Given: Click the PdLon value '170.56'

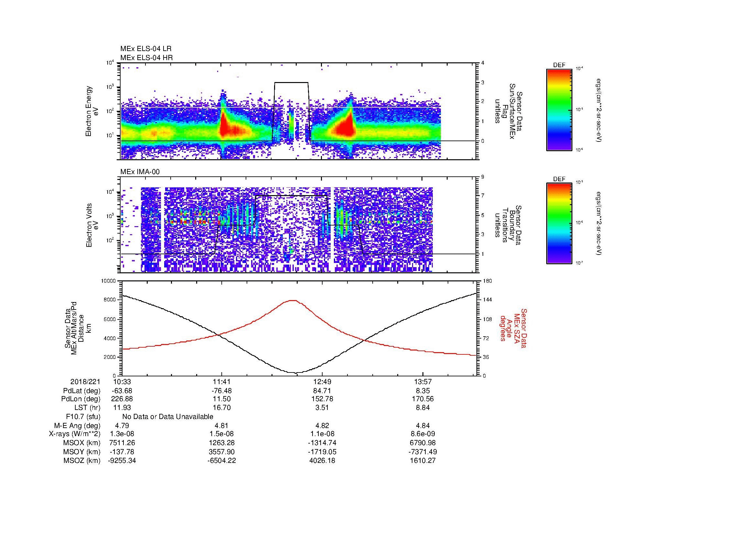Looking at the screenshot, I should [423, 399].
